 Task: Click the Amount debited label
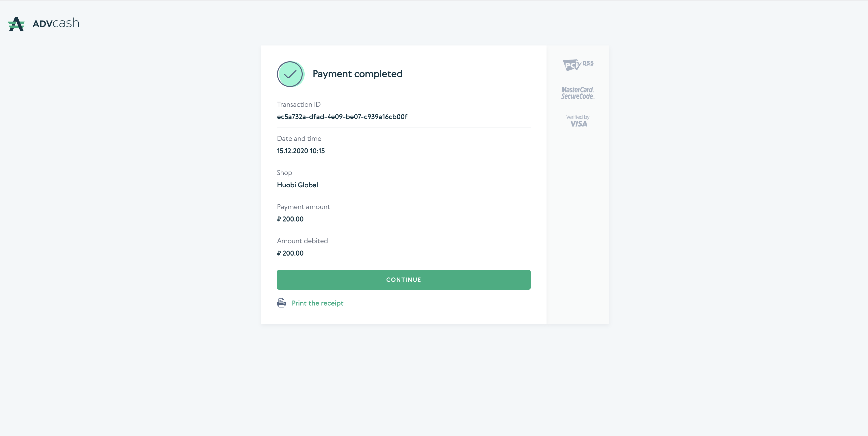coord(302,241)
